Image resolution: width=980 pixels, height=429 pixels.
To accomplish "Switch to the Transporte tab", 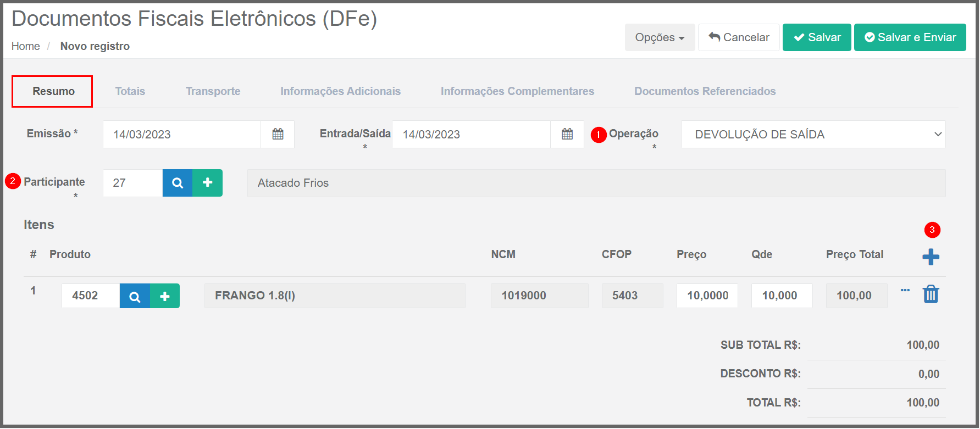I will [x=213, y=91].
